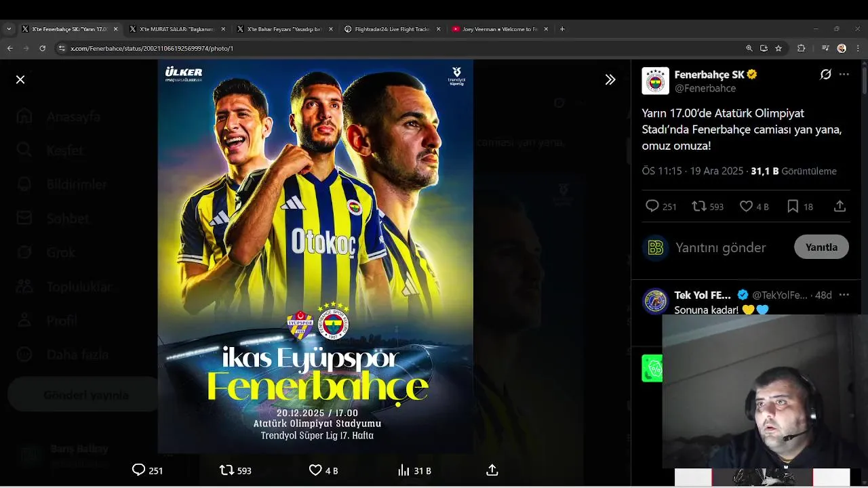The image size is (868, 488).
Task: Close the 'X'te MURAT SALAR' tab
Action: click(x=223, y=29)
